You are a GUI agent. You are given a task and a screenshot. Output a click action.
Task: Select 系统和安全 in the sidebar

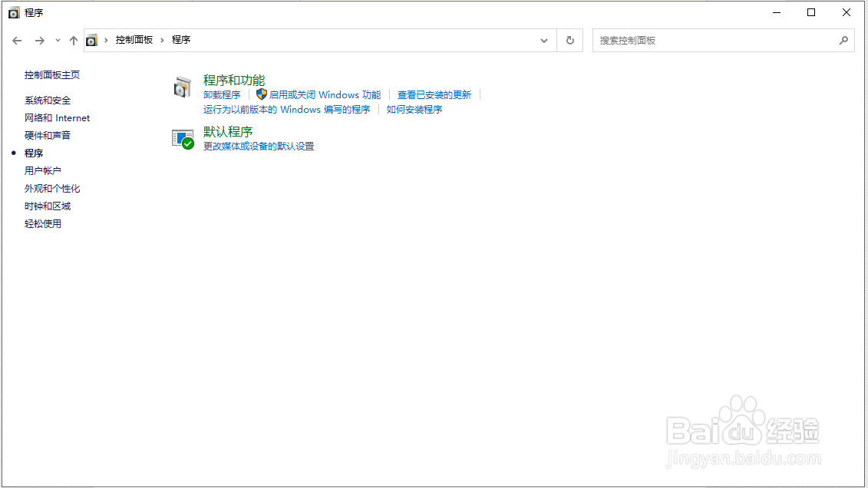tap(48, 100)
